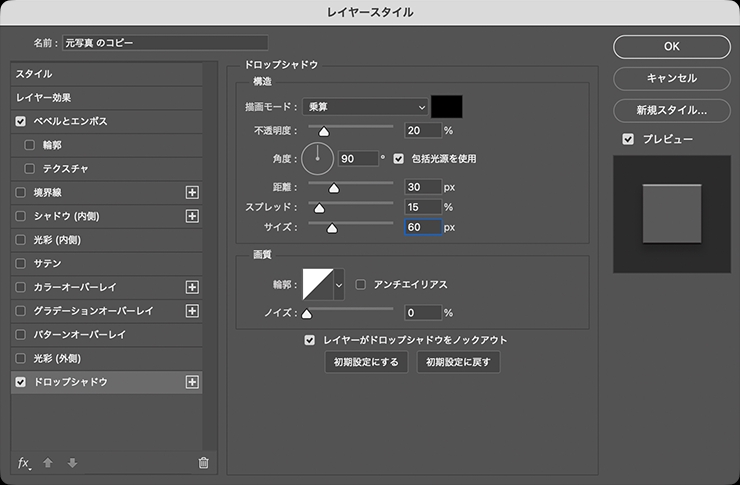Click plus icon beside シャドウ (内側)
The image size is (740, 485).
click(x=193, y=216)
